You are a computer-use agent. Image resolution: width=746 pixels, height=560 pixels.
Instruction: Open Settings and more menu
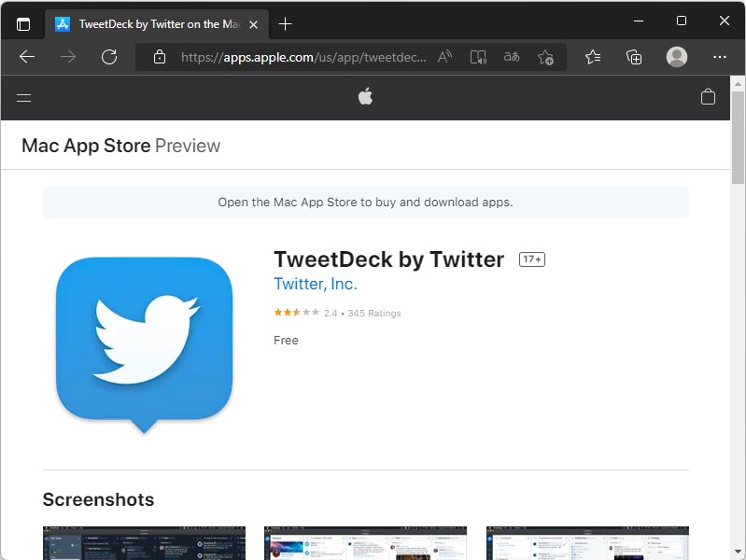(x=720, y=57)
